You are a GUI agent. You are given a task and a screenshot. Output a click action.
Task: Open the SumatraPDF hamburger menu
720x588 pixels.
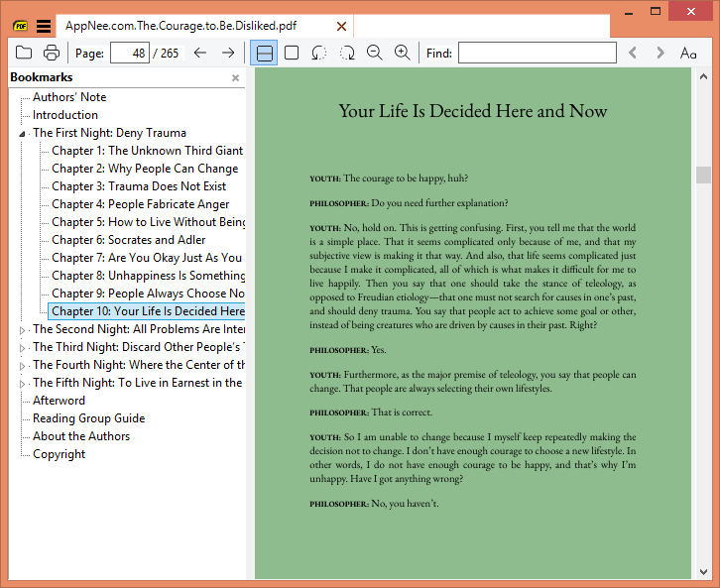44,26
